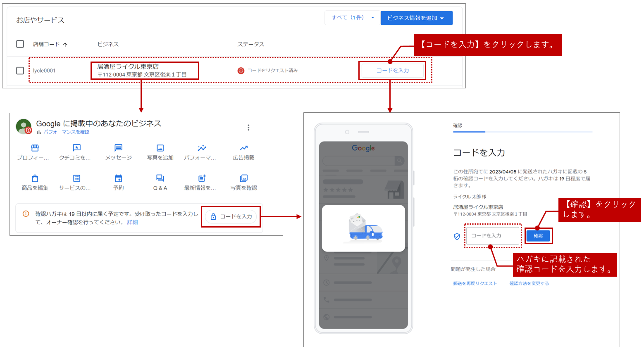Click the クチコミ review star icon
This screenshot has width=644, height=351.
(76, 148)
